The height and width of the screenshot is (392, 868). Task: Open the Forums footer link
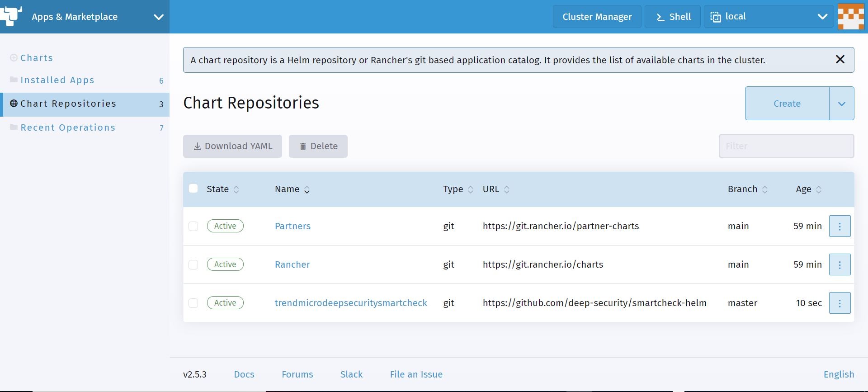[x=297, y=374]
